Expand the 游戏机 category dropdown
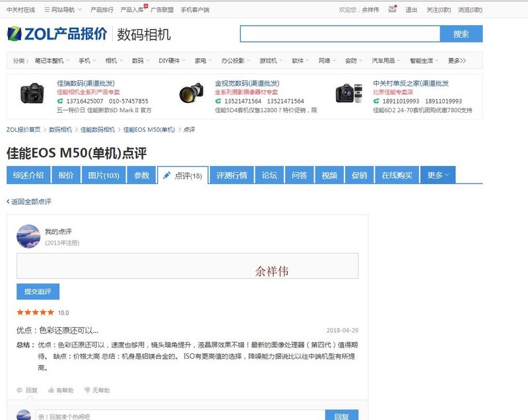Image resolution: width=528 pixels, height=420 pixels. [x=271, y=61]
